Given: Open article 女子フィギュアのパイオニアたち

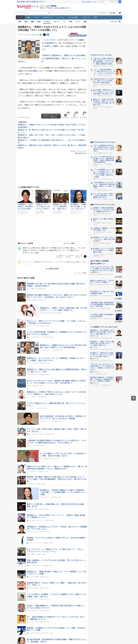Looking at the screenshot, I should pyautogui.click(x=56, y=382).
